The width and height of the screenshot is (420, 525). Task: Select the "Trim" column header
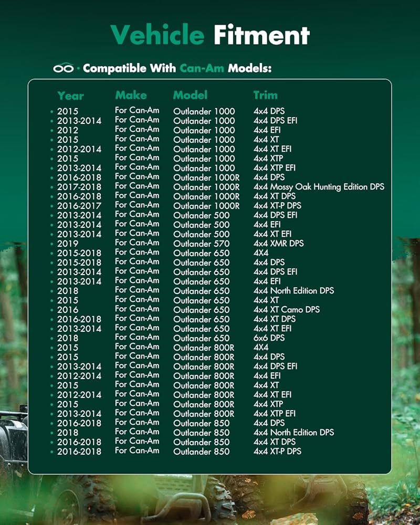pos(265,95)
